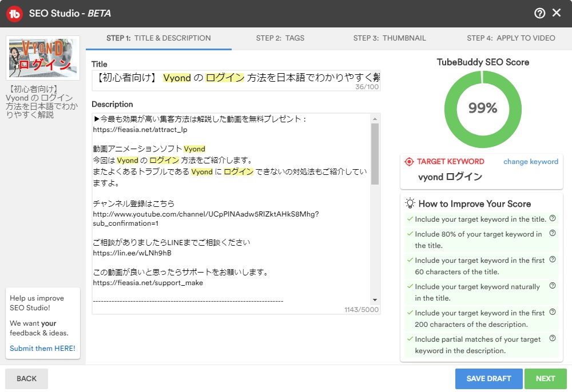Image resolution: width=572 pixels, height=392 pixels.
Task: Click the TubeBuddy logo icon
Action: pyautogui.click(x=14, y=14)
